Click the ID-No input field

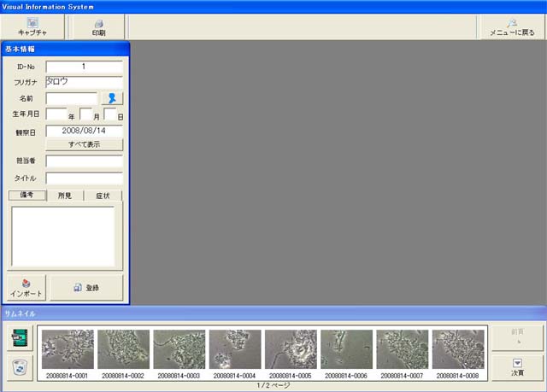pyautogui.click(x=84, y=66)
